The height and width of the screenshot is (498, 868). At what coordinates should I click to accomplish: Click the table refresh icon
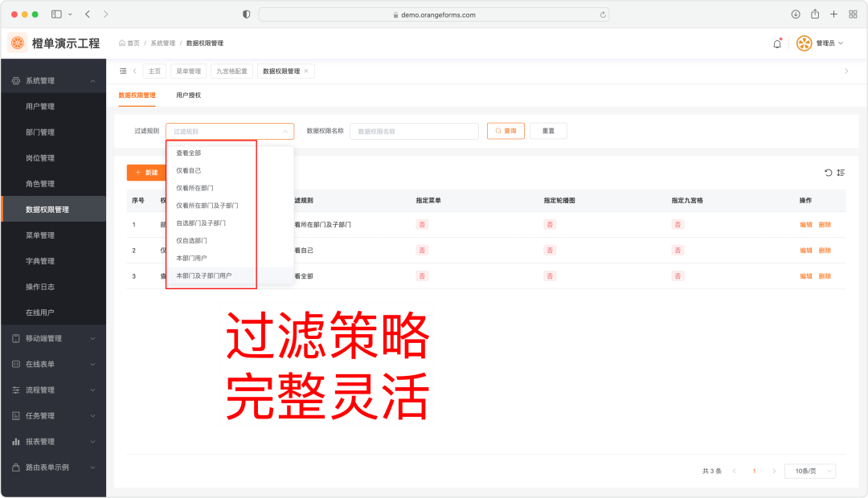[x=828, y=173]
